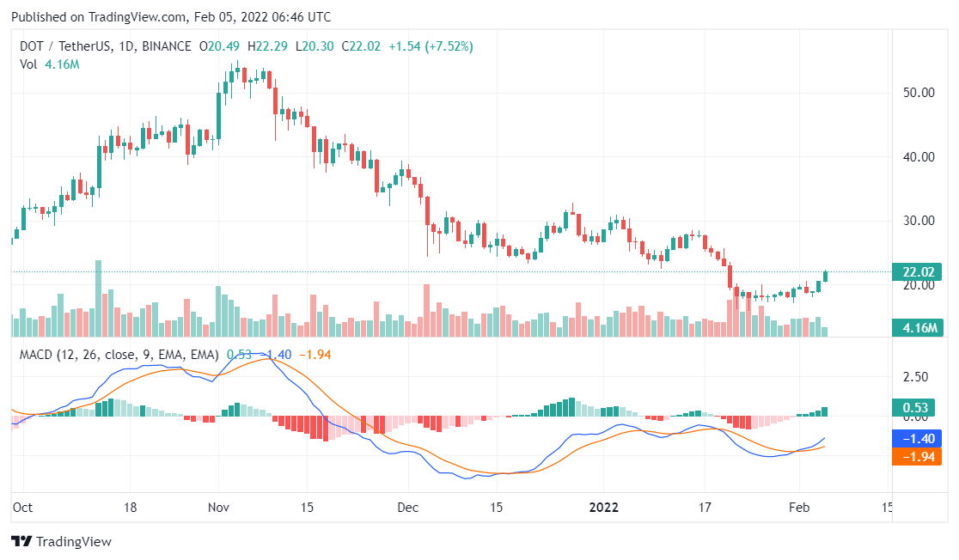Viewport: 959px width, 560px height.
Task: Click the 30.00 price axis label
Action: pyautogui.click(x=918, y=220)
